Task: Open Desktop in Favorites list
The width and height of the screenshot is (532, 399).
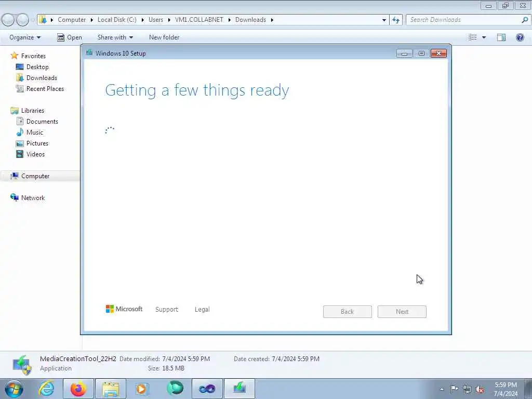Action: click(x=37, y=67)
